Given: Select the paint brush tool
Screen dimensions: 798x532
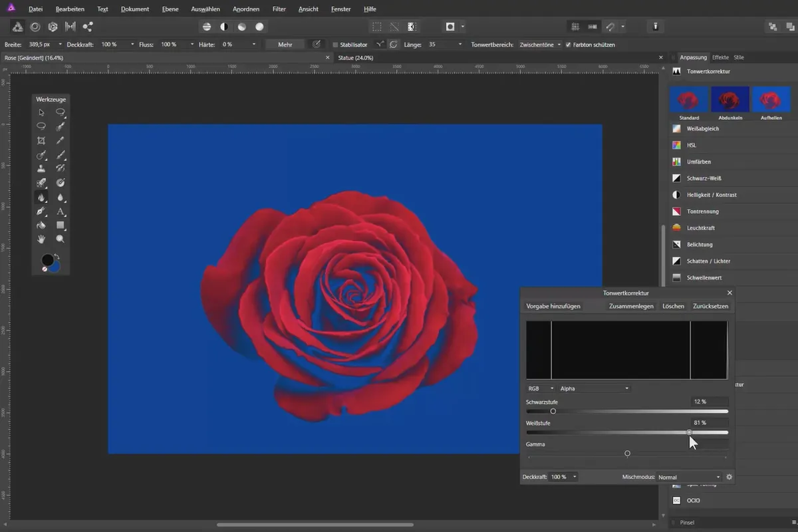Looking at the screenshot, I should 61,155.
